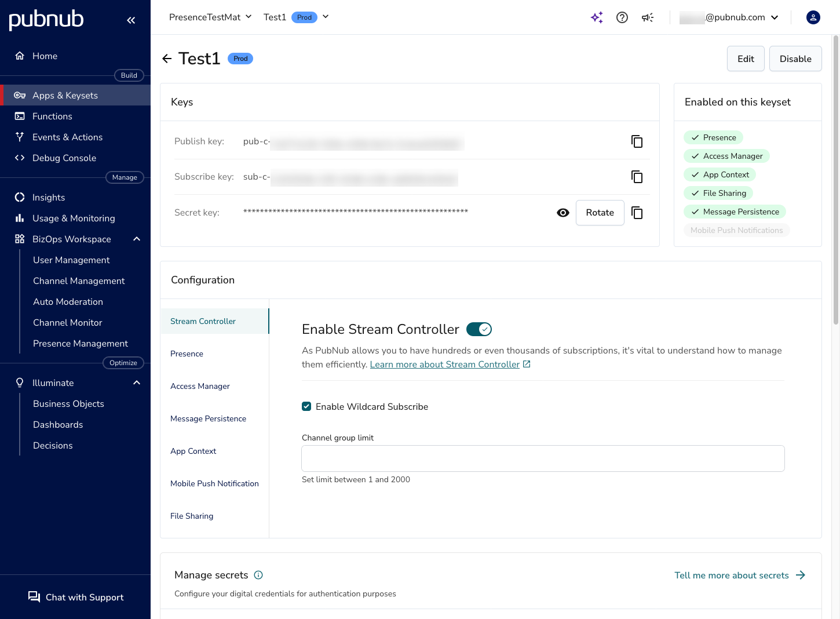Screen dimensions: 840x619
Task: Select the File Sharing configuration tab
Action: (214, 516)
